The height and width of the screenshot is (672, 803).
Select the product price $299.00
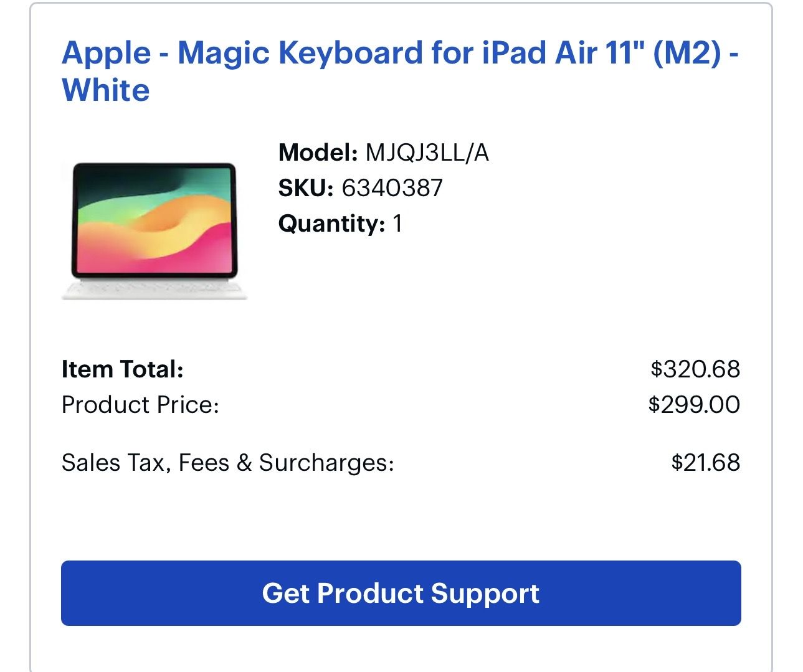click(x=694, y=405)
